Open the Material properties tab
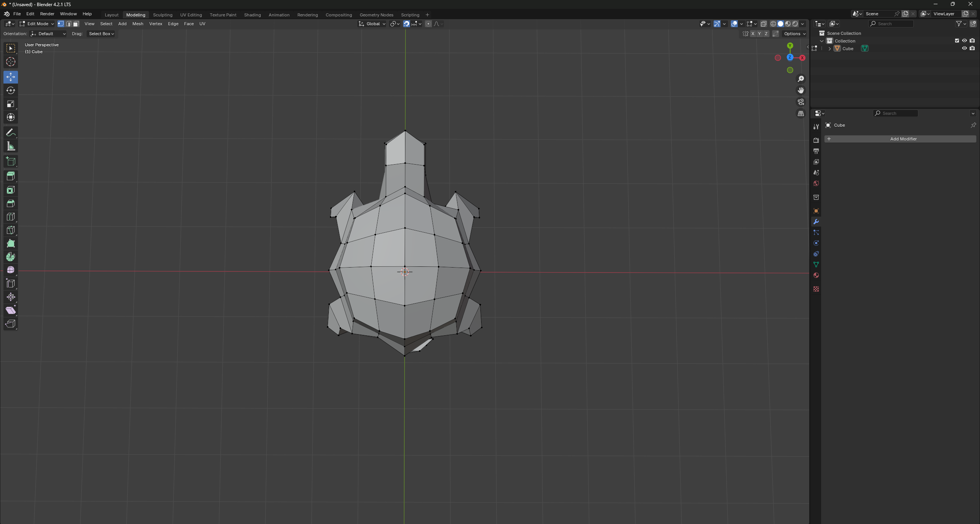The width and height of the screenshot is (980, 524). pos(816,276)
